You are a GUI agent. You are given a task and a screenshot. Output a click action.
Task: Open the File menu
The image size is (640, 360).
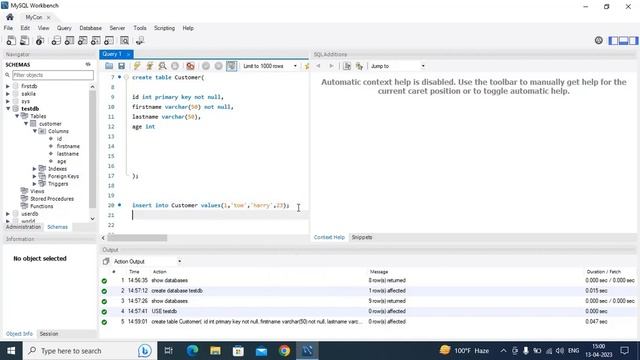point(8,28)
